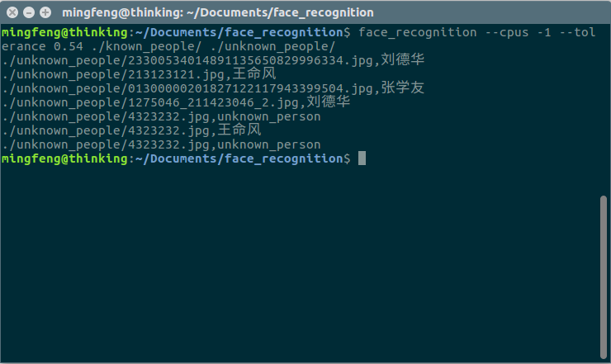The width and height of the screenshot is (611, 364).
Task: Click the first unknown_person result
Action: click(x=269, y=116)
